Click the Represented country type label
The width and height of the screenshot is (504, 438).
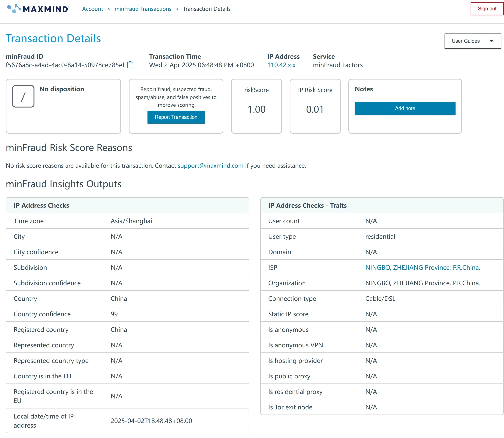(51, 361)
